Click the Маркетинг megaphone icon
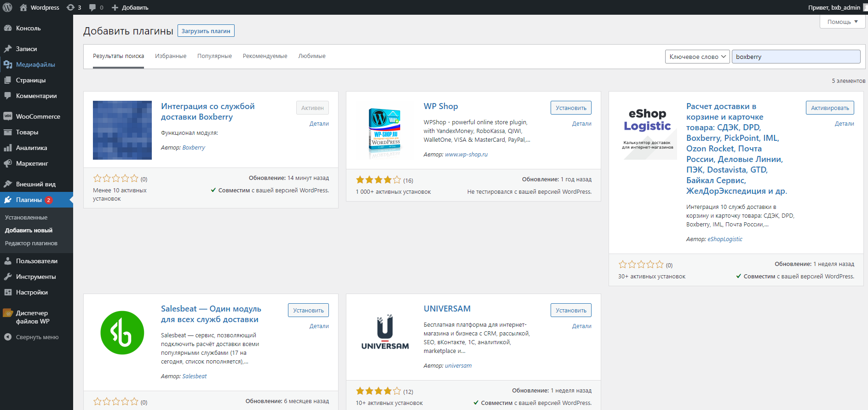This screenshot has width=868, height=410. 8,163
